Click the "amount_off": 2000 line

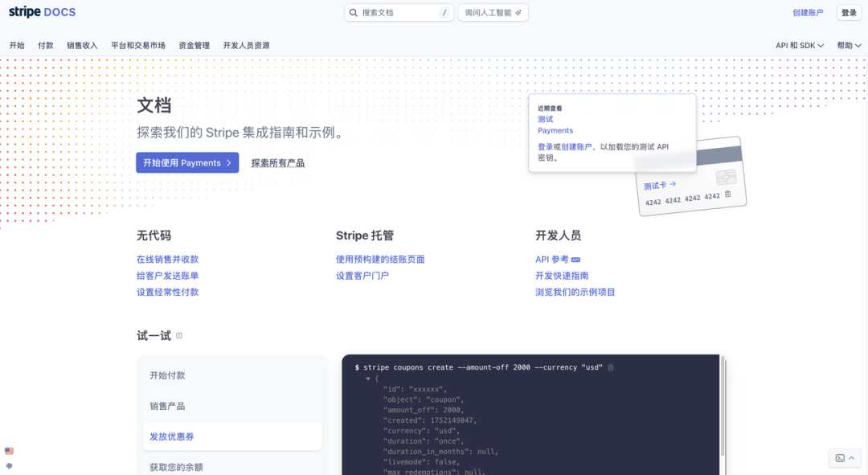click(424, 410)
